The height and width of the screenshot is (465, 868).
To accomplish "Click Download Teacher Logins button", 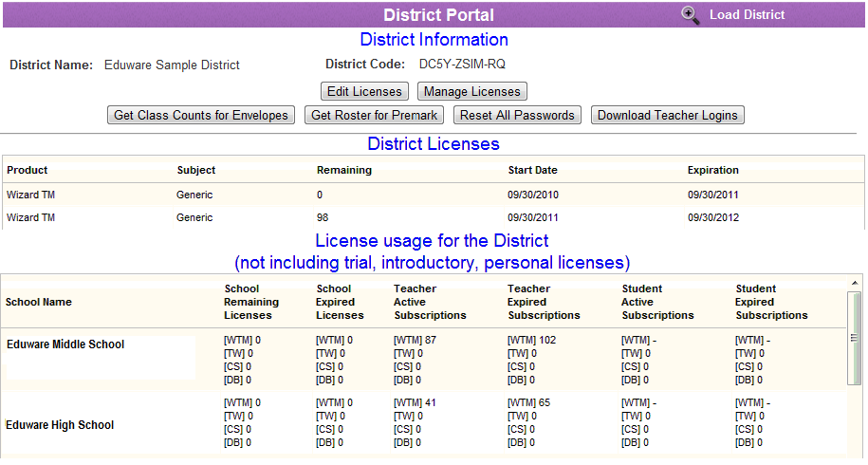I will tap(668, 115).
